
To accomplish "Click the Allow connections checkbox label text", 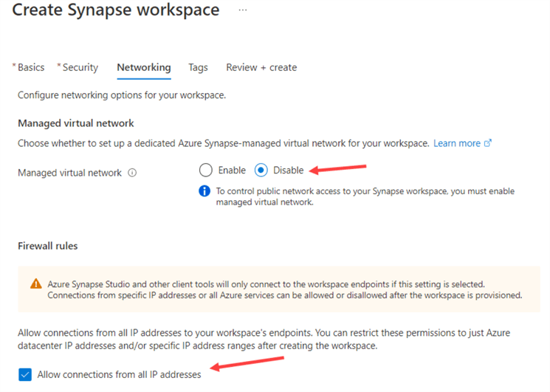I will (x=119, y=375).
